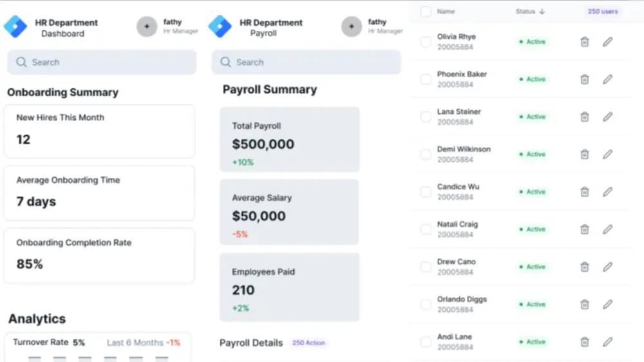The height and width of the screenshot is (362, 644).
Task: Open the Total Payroll summary card
Action: tap(290, 140)
